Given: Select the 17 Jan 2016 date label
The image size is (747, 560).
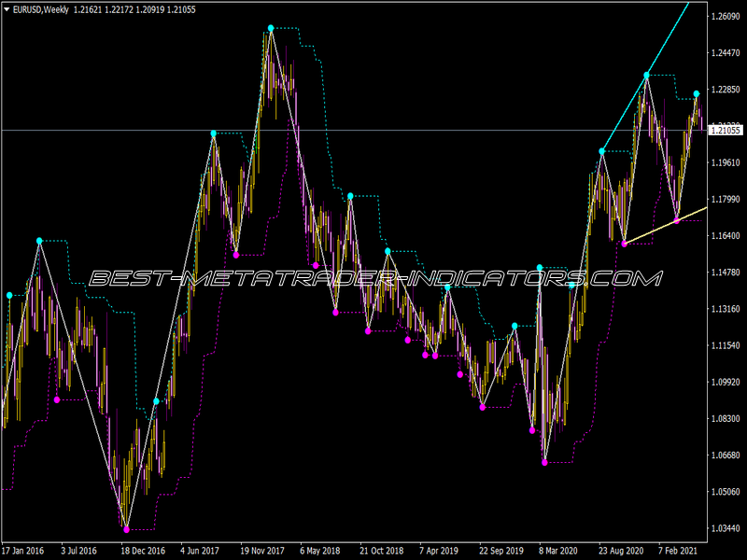Looking at the screenshot, I should 22,551.
